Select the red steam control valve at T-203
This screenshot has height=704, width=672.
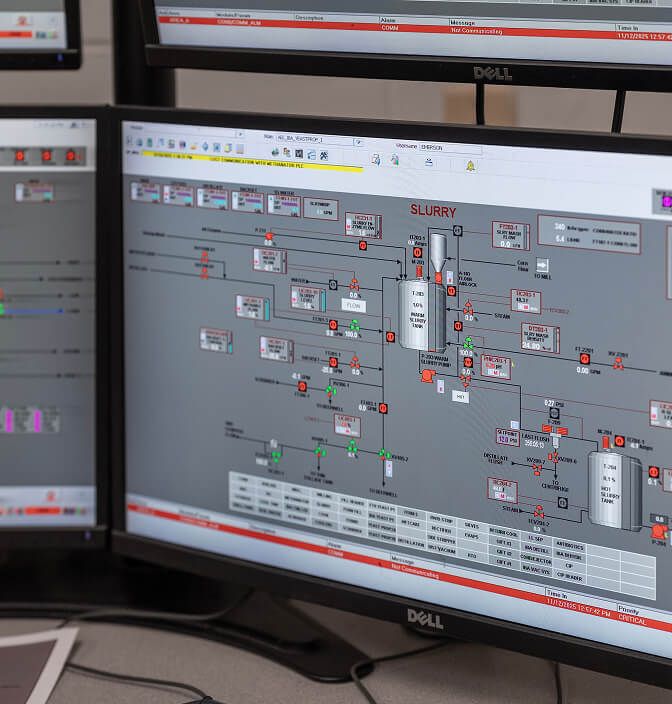pos(468,308)
